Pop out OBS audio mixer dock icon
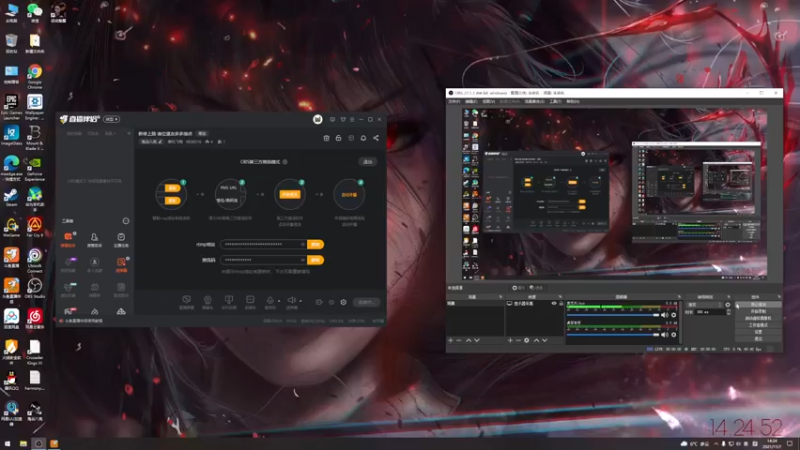Viewport: 800px width, 450px height. point(679,297)
